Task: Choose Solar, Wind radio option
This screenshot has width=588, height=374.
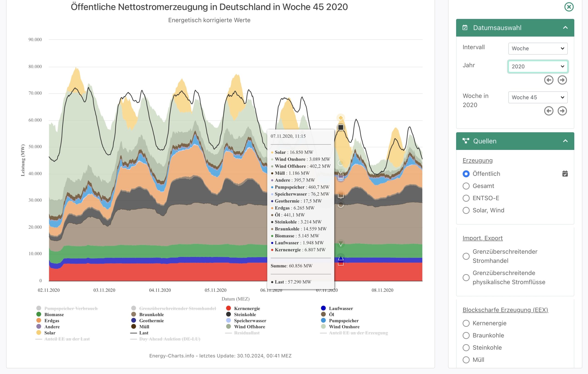Action: 466,211
